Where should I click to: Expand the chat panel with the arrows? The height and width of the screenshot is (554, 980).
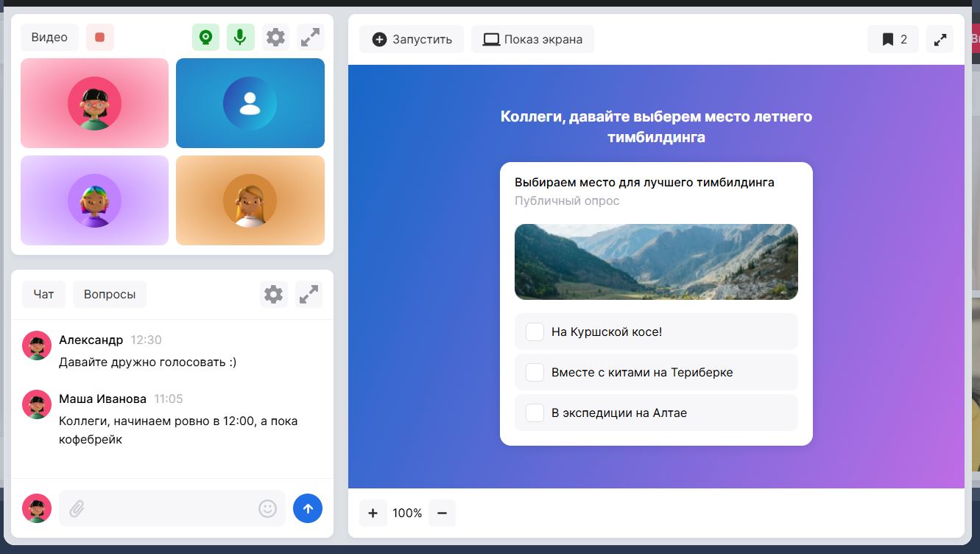(x=309, y=294)
